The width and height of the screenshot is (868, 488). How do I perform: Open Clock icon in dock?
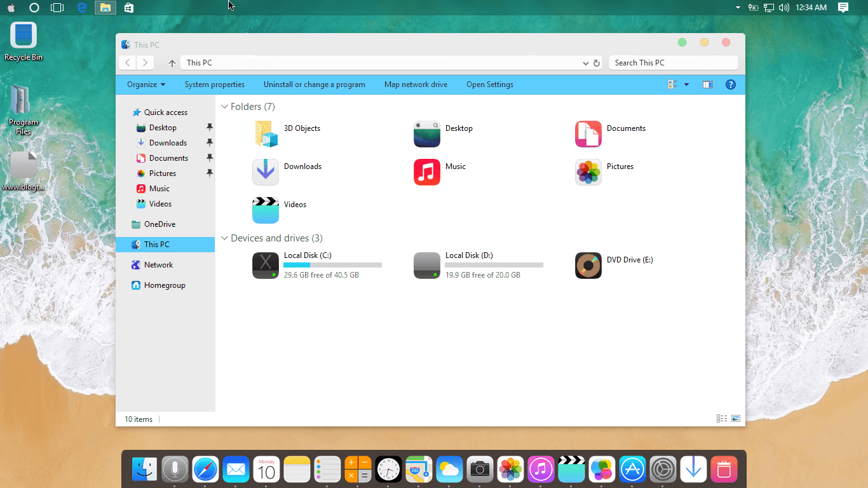click(388, 470)
